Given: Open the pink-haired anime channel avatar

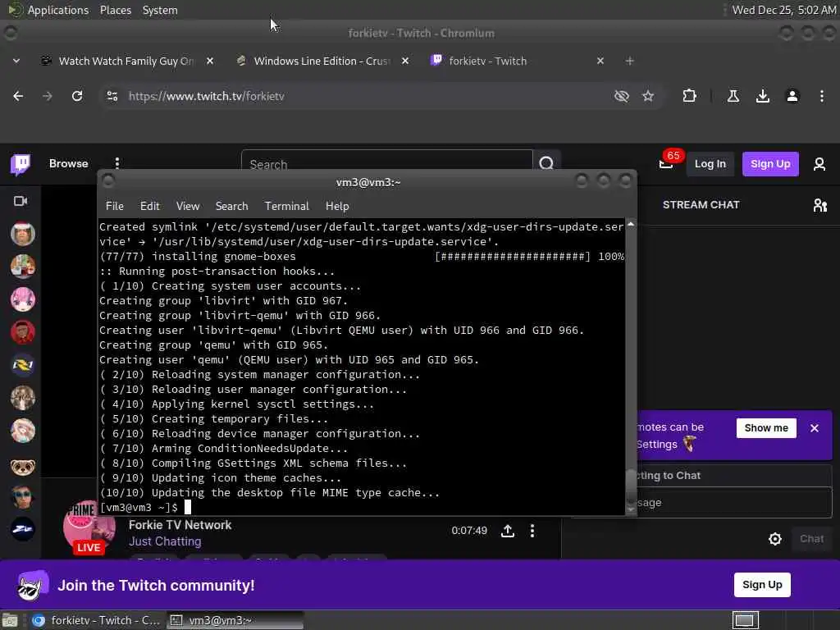Looking at the screenshot, I should click(x=22, y=299).
